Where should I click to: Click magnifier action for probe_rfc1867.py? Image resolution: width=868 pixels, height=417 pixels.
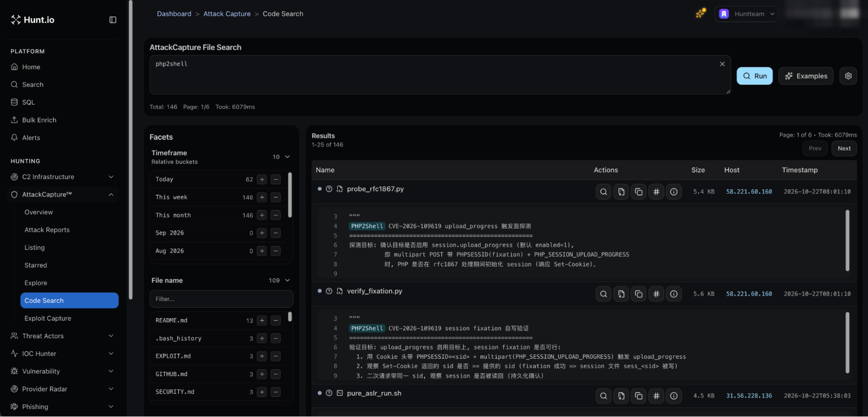click(604, 192)
